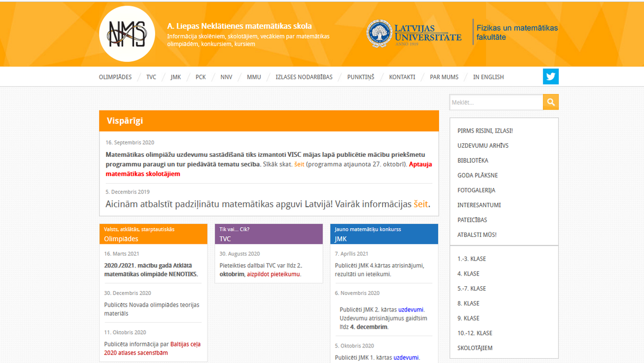
Task: Open the TVC menu item
Action: coord(151,77)
